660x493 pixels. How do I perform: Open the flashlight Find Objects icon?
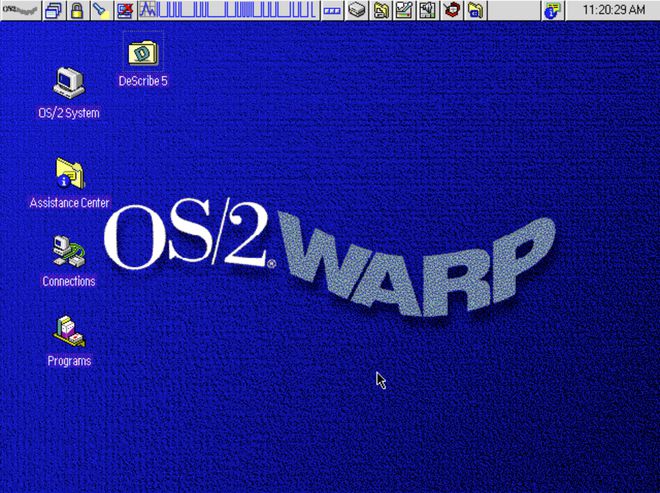[x=101, y=10]
